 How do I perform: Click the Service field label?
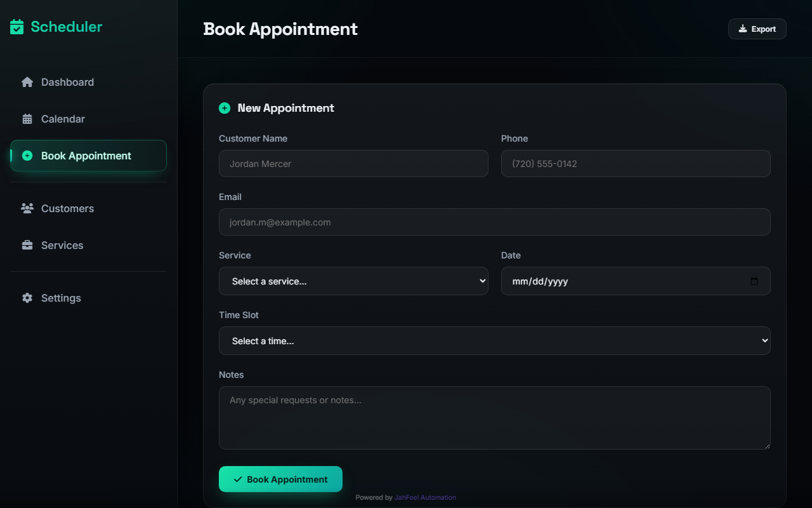(x=235, y=255)
